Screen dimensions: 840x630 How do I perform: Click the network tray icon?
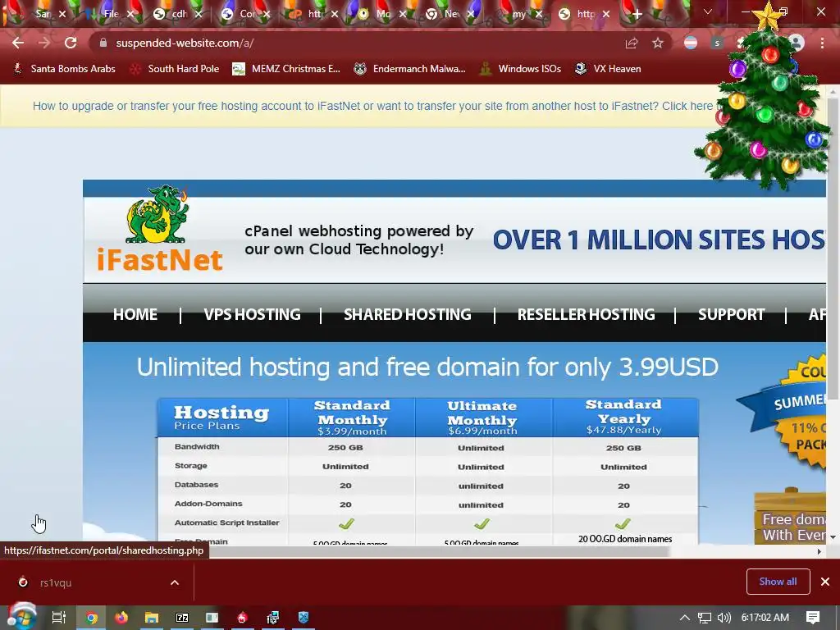point(705,618)
